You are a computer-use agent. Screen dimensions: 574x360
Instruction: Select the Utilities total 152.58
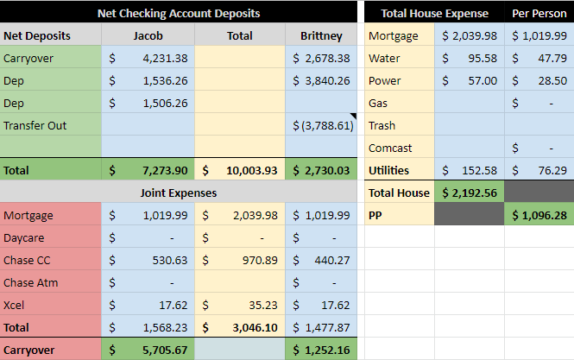tap(469, 169)
